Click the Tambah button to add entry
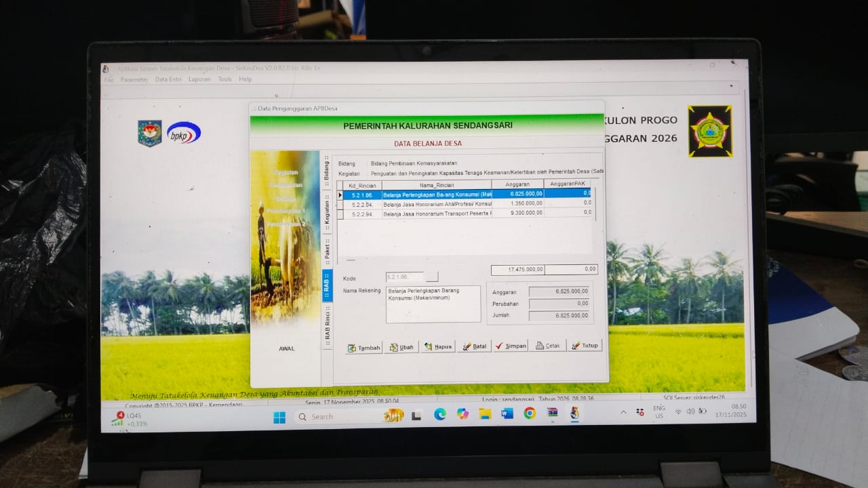This screenshot has height=488, width=868. (x=364, y=347)
